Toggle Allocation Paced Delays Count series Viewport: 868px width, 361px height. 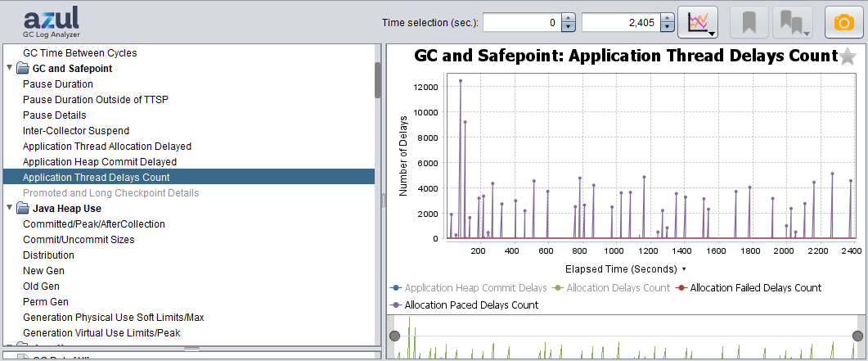tap(470, 305)
